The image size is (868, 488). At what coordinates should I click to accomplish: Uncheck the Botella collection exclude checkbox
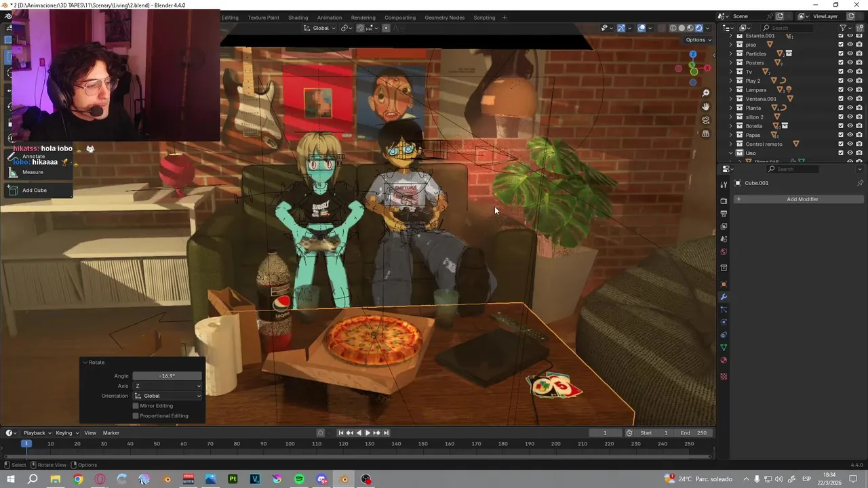click(841, 126)
